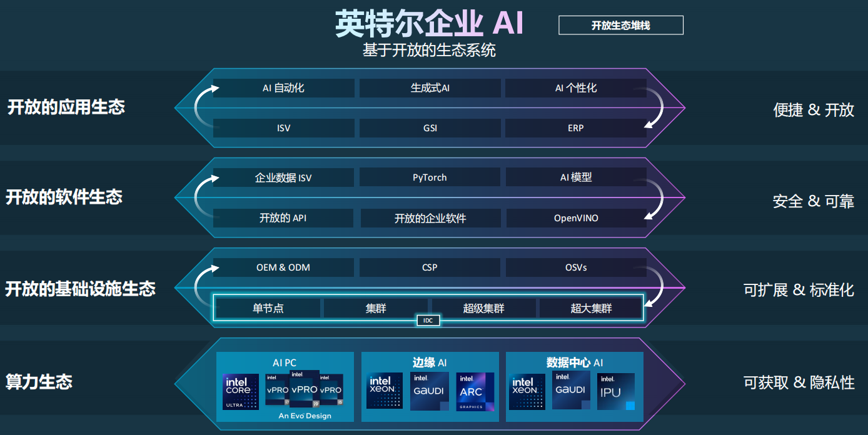
Task: Click the 开放的基础设施生态 row label
Action: coord(80,289)
